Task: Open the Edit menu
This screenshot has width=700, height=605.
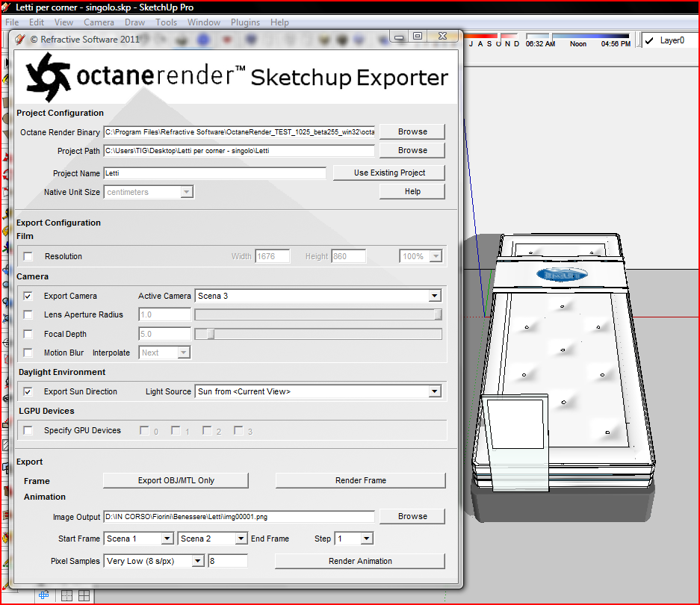Action: click(x=37, y=22)
